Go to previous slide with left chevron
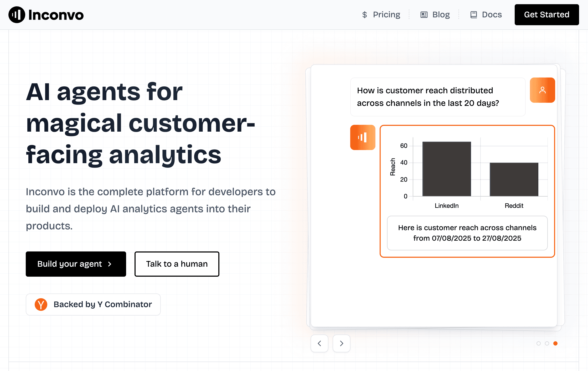Viewport: 588px width, 371px height. click(x=319, y=343)
